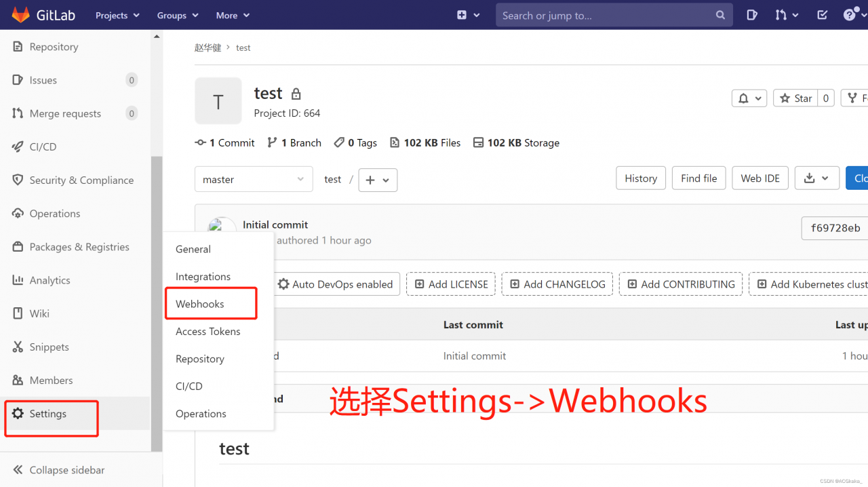
Task: Click the Wiki book icon
Action: pos(18,313)
